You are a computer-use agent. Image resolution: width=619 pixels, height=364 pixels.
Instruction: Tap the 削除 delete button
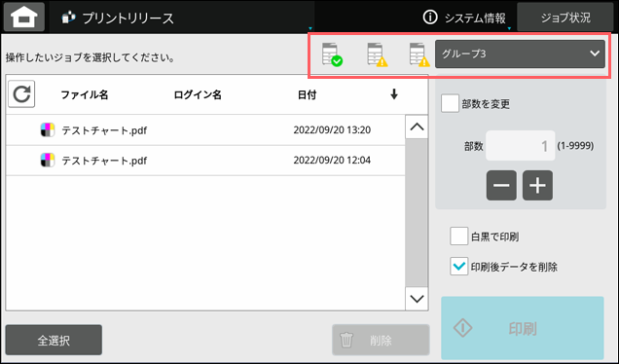pos(381,340)
